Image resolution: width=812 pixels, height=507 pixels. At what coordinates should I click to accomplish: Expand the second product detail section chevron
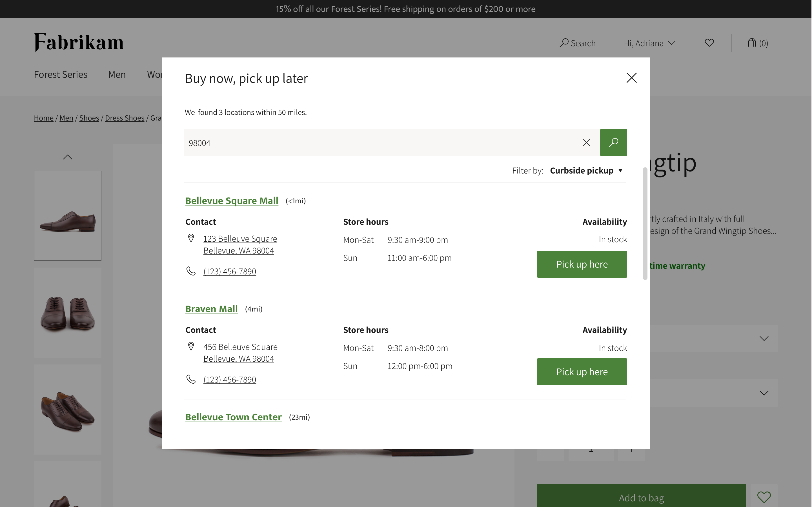tap(764, 393)
